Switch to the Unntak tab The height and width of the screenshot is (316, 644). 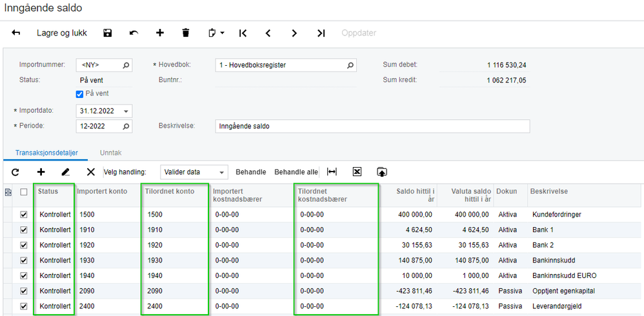[x=110, y=153]
